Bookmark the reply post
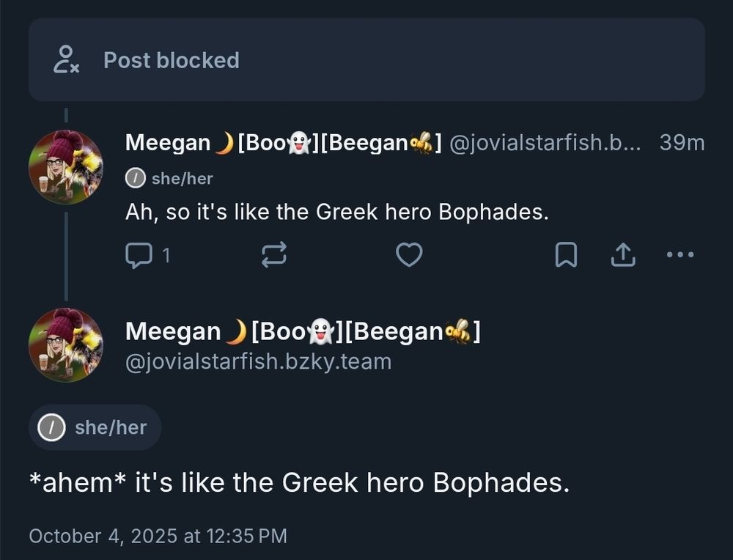The width and height of the screenshot is (733, 560). [566, 255]
